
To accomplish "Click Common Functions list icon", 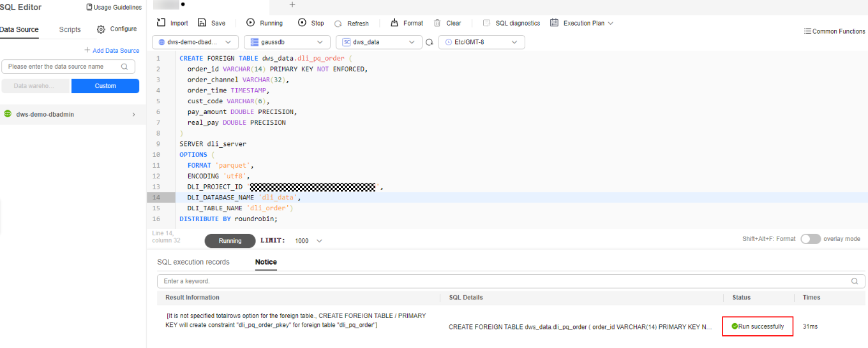I will (807, 31).
